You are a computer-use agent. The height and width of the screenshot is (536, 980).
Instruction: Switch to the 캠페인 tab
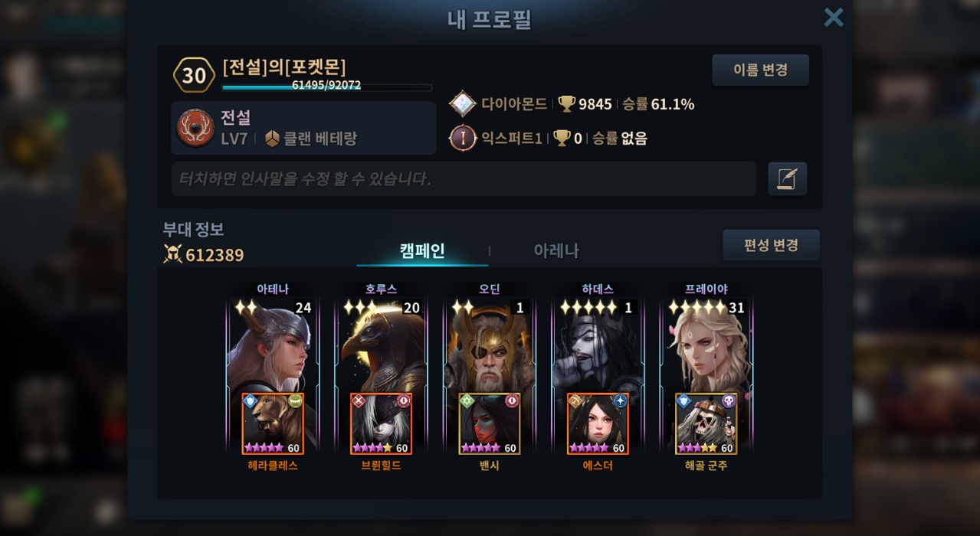(422, 251)
